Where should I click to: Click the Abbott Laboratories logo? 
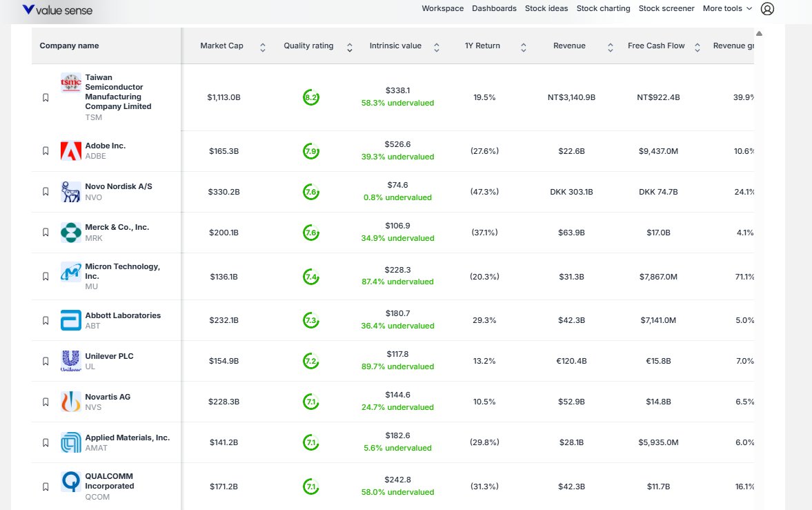[x=71, y=320]
